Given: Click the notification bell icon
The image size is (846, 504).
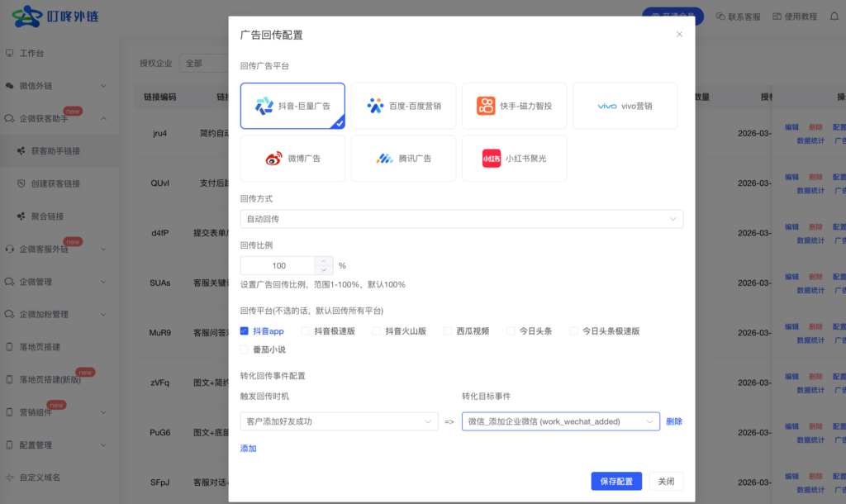Looking at the screenshot, I should [834, 17].
